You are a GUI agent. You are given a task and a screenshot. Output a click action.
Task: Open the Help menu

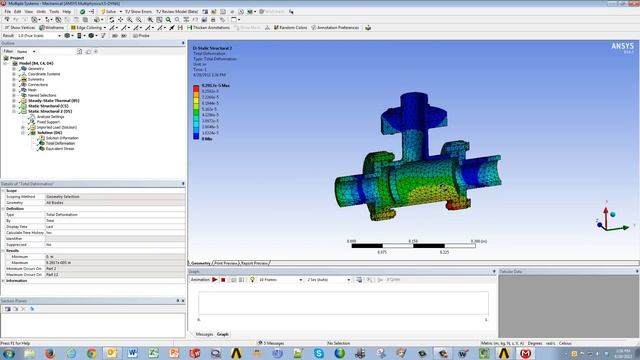click(x=67, y=12)
